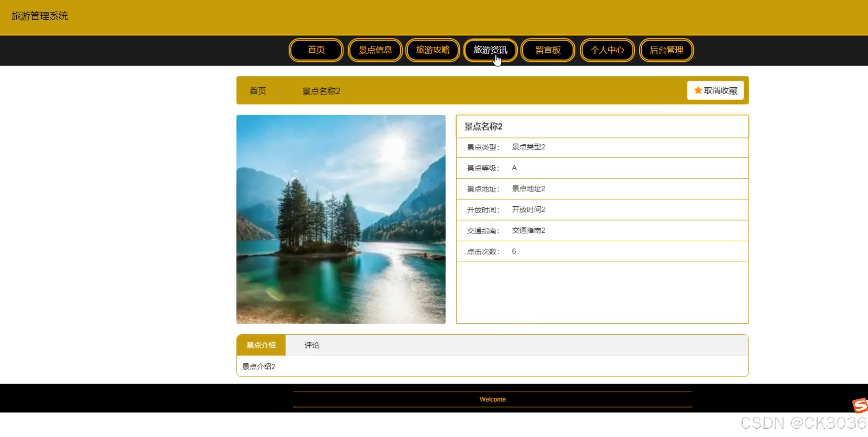Select the 景点介绍 tab

coord(260,345)
